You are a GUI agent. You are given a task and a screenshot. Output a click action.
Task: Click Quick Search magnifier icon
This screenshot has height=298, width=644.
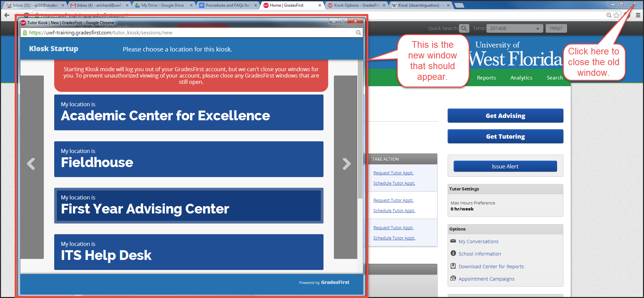pos(464,28)
